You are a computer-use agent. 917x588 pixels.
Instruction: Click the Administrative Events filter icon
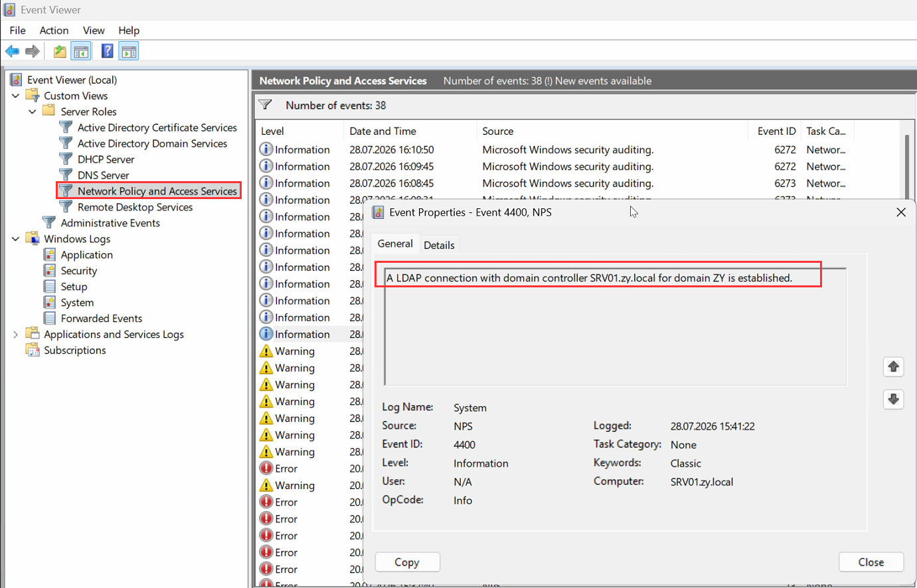point(49,222)
